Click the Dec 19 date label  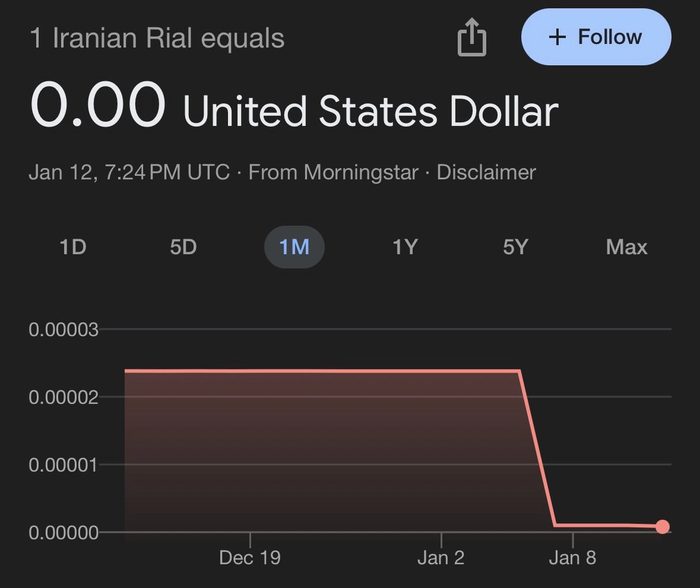coord(249,558)
